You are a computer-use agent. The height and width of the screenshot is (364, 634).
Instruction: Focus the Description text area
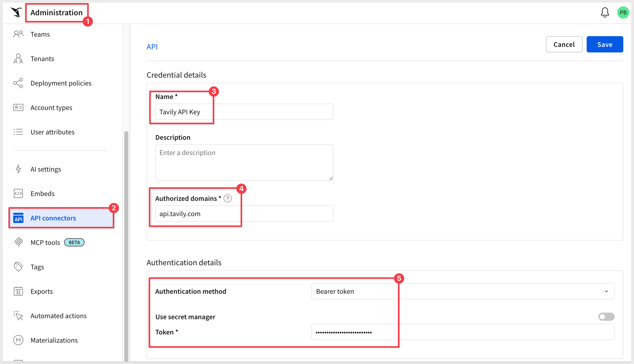point(244,163)
